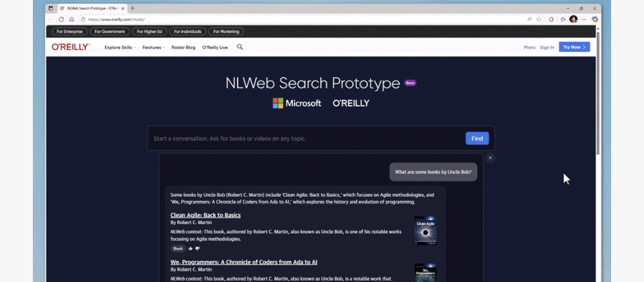Refresh the page using browser reload icon
Image resolution: width=644 pixels, height=282 pixels.
click(61, 19)
